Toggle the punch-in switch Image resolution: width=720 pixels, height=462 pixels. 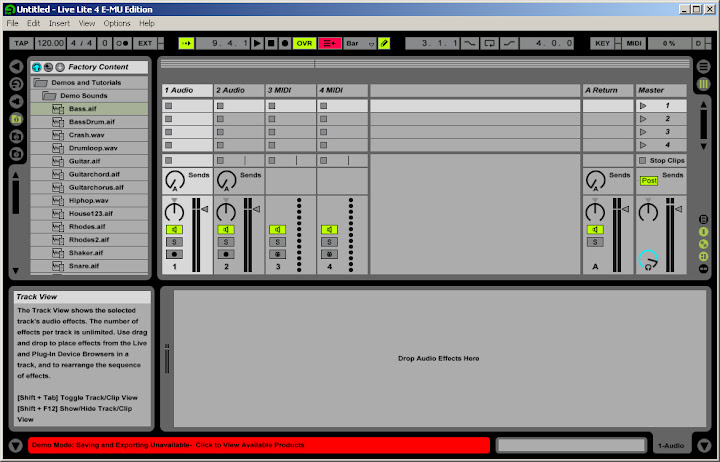point(470,43)
